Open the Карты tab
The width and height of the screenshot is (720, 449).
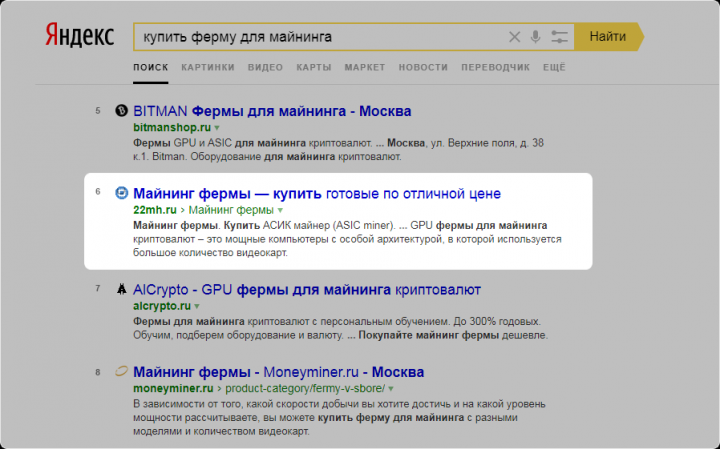tap(314, 67)
